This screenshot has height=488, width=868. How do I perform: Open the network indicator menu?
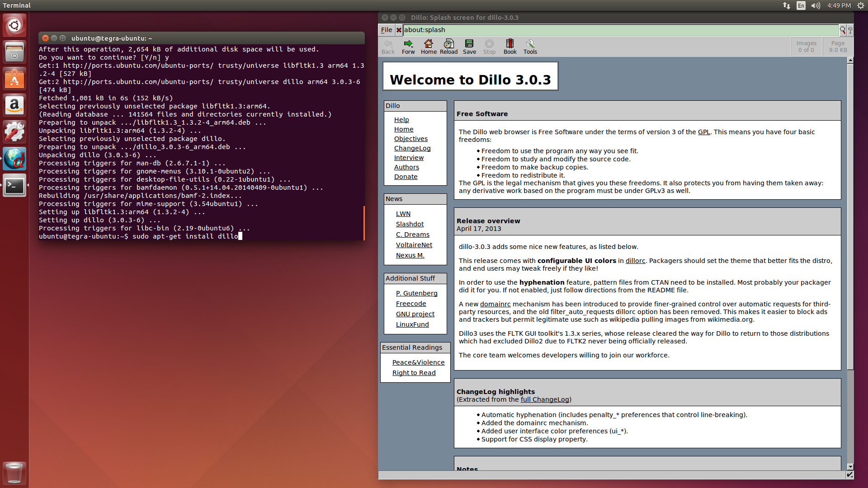tap(787, 5)
